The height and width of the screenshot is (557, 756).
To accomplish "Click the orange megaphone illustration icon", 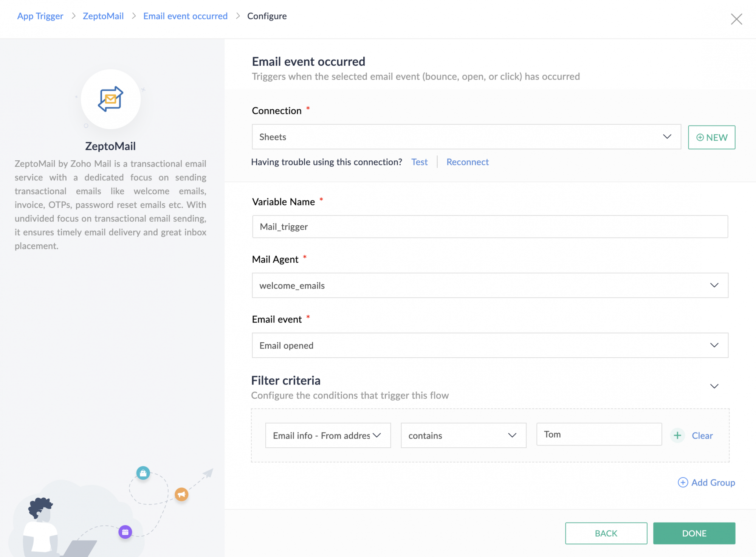I will point(181,494).
